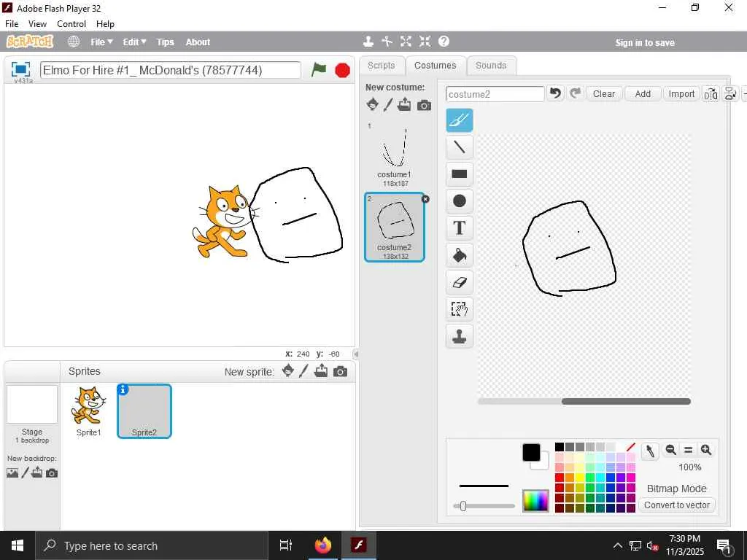Open the rainbow color picker
This screenshot has width=747, height=560.
pyautogui.click(x=535, y=500)
